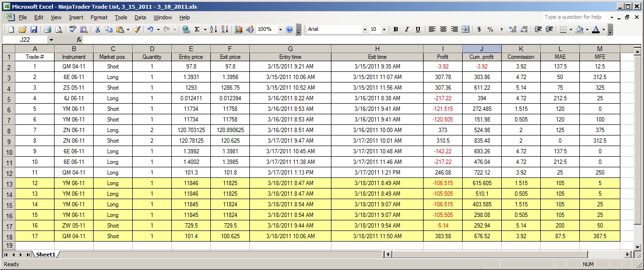Toggle bold formatting

tap(396, 29)
